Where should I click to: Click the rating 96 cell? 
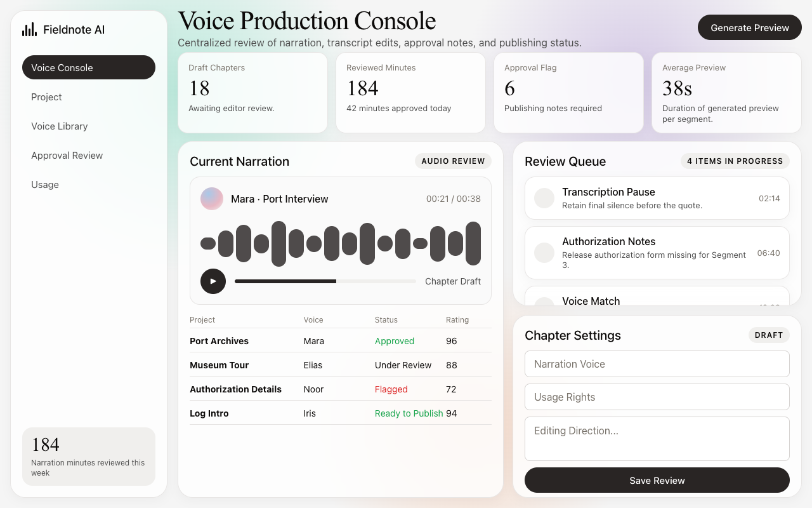click(452, 341)
